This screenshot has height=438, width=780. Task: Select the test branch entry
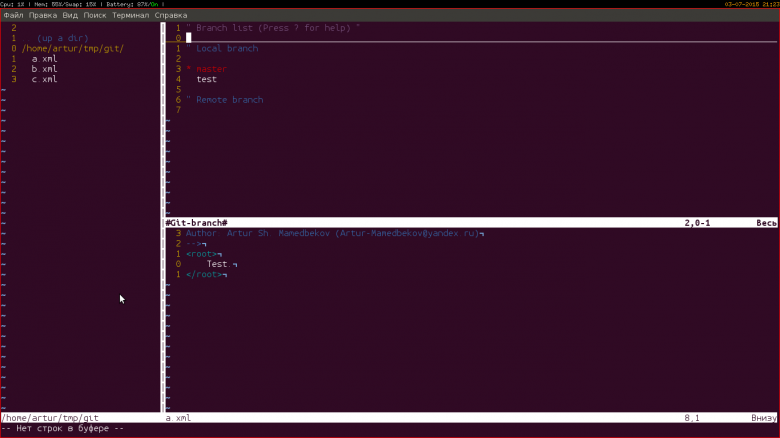tap(206, 79)
